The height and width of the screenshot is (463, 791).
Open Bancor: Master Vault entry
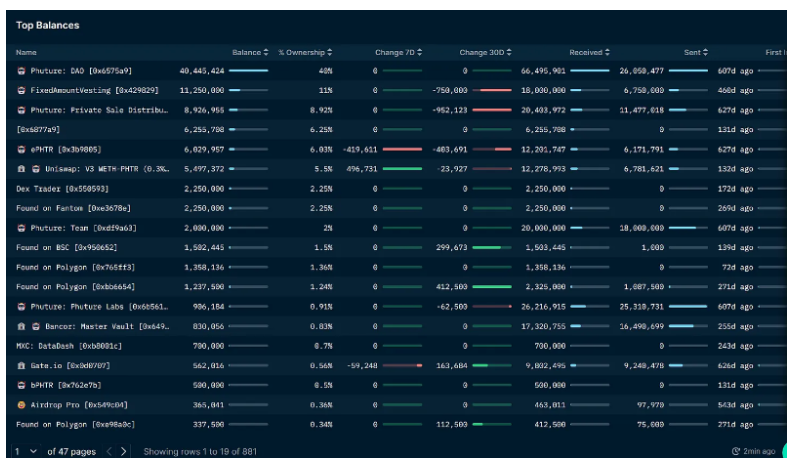(x=107, y=326)
